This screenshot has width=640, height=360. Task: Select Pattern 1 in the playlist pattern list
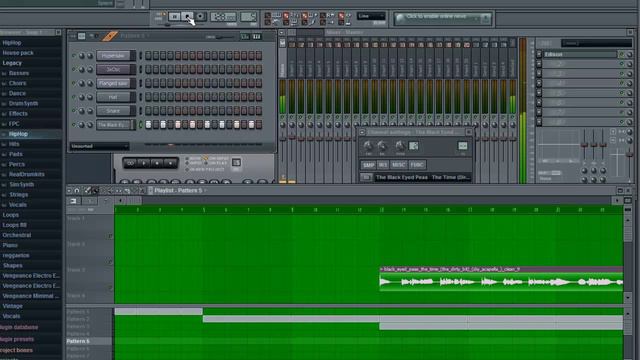[78, 312]
